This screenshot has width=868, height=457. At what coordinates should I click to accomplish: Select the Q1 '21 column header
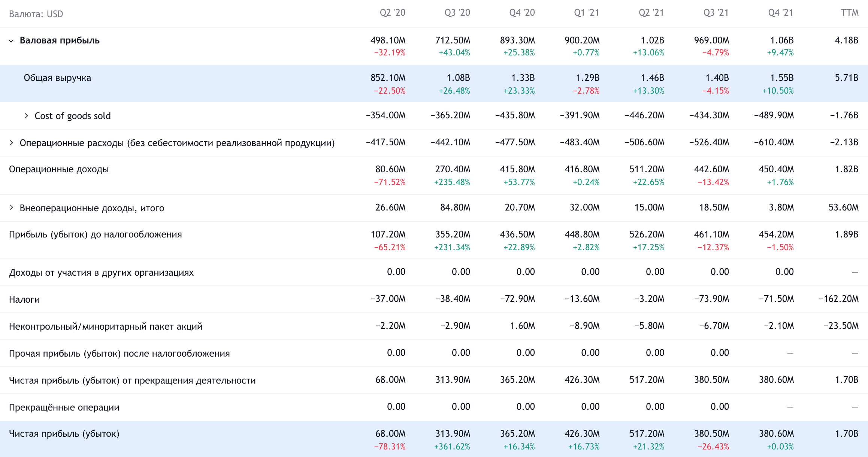click(x=587, y=13)
